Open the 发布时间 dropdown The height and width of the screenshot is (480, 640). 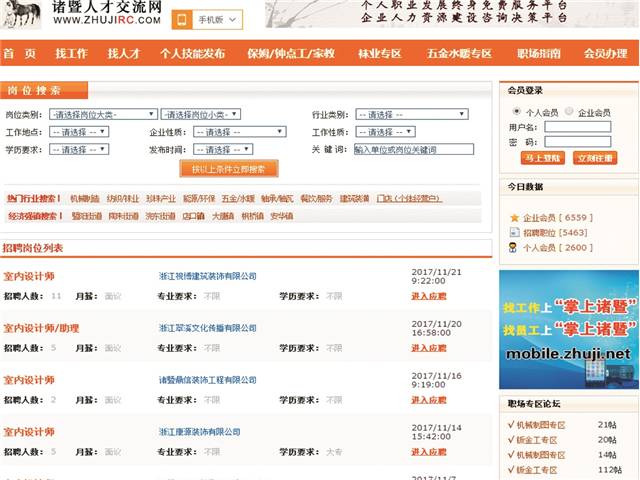[x=223, y=149]
